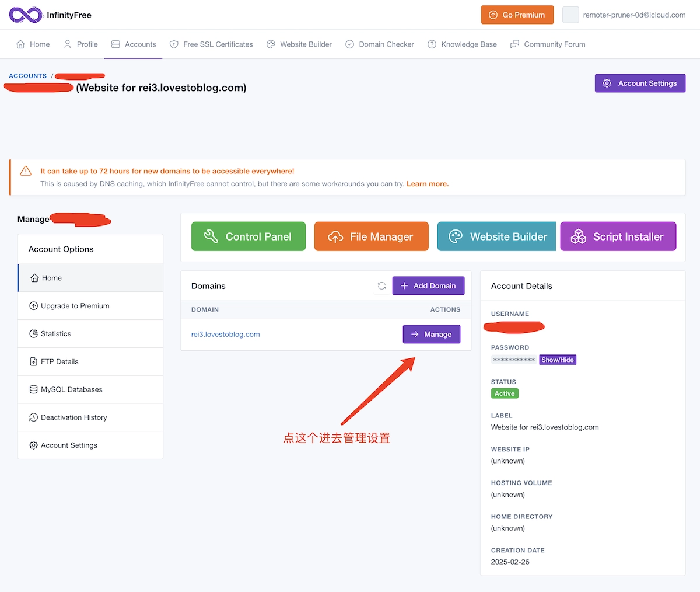Click the ACCOUNTS breadcrumb link
The width and height of the screenshot is (700, 592).
pyautogui.click(x=27, y=76)
